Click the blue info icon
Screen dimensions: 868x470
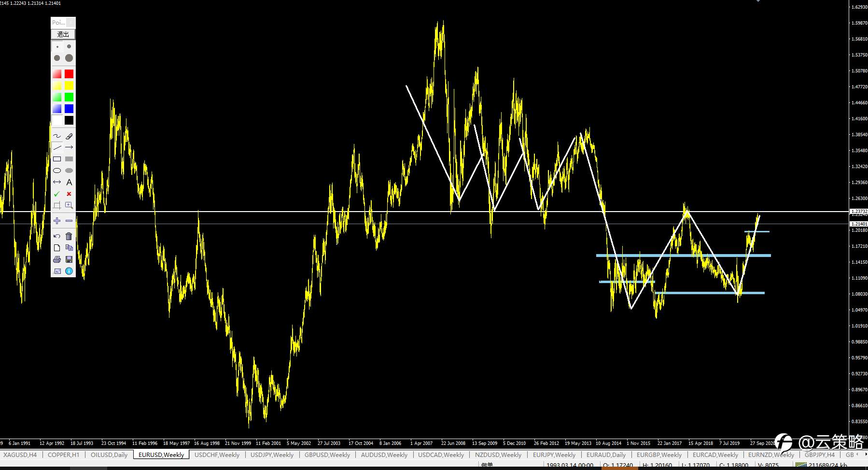[69, 271]
